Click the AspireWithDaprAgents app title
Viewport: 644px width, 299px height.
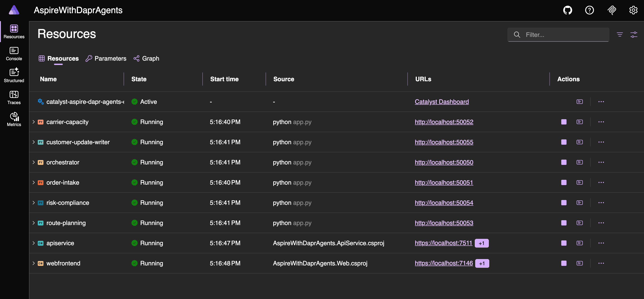click(78, 10)
